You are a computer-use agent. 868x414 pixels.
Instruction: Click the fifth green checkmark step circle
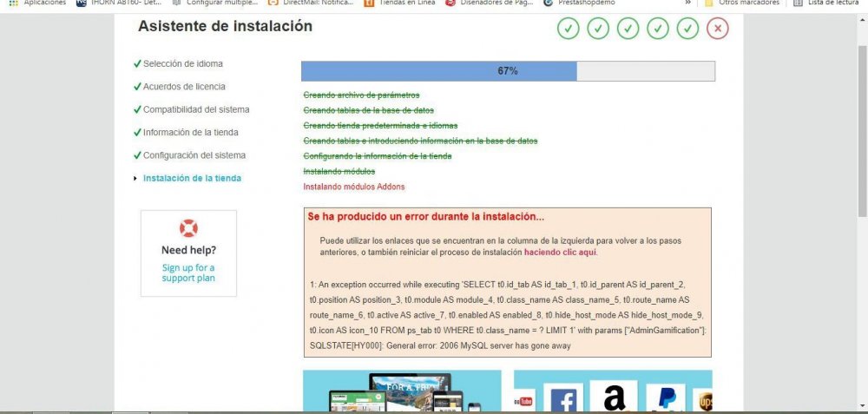point(687,29)
